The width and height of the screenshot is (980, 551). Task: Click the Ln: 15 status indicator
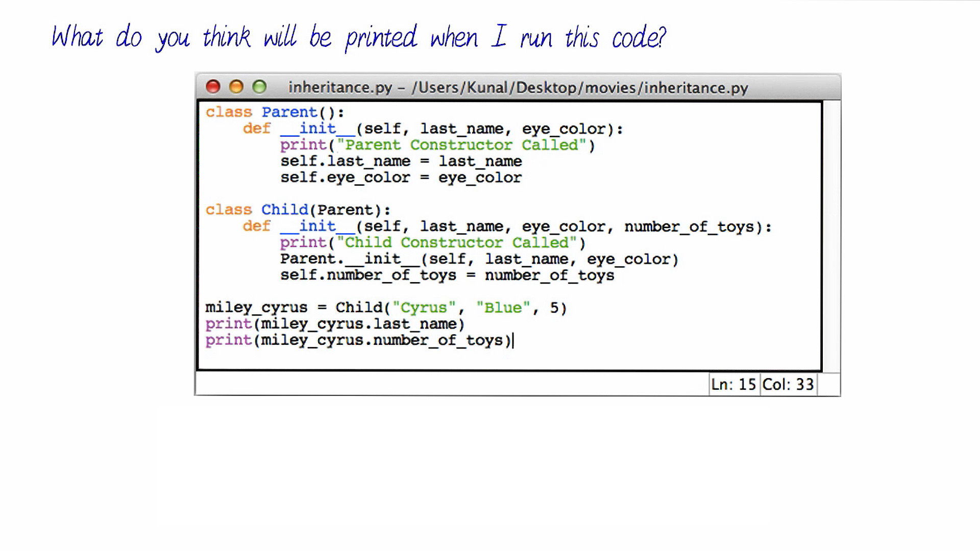tap(733, 384)
